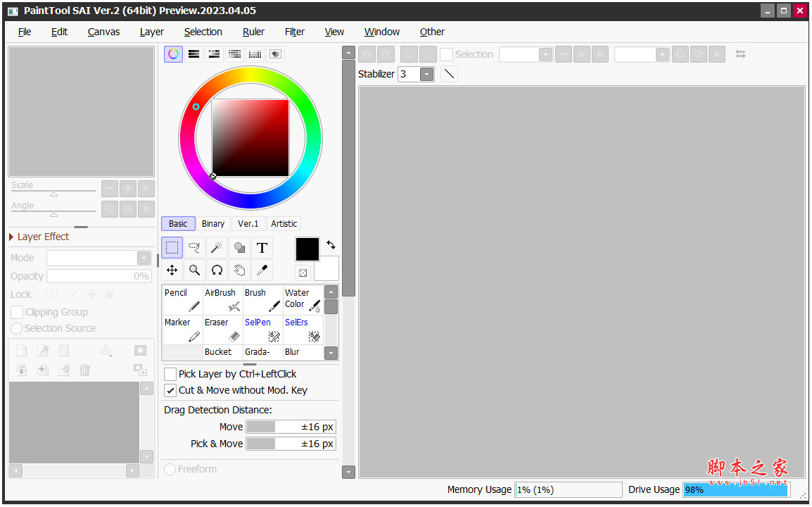Swap foreground and background colors
This screenshot has height=507, width=812.
pos(331,244)
